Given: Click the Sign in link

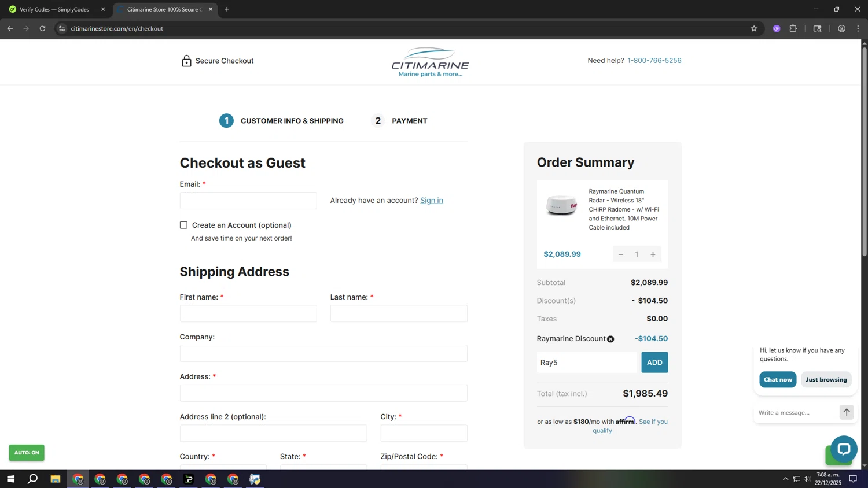Looking at the screenshot, I should coord(431,200).
